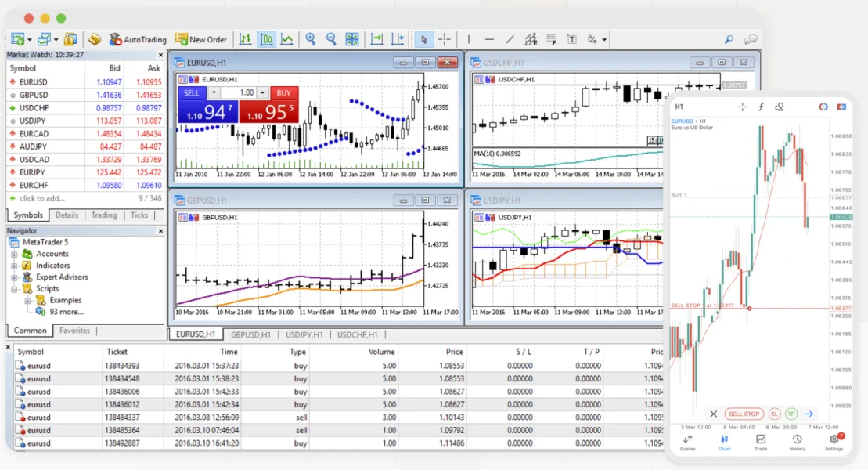Expand the Expert Advisors node in the Navigator

point(14,277)
